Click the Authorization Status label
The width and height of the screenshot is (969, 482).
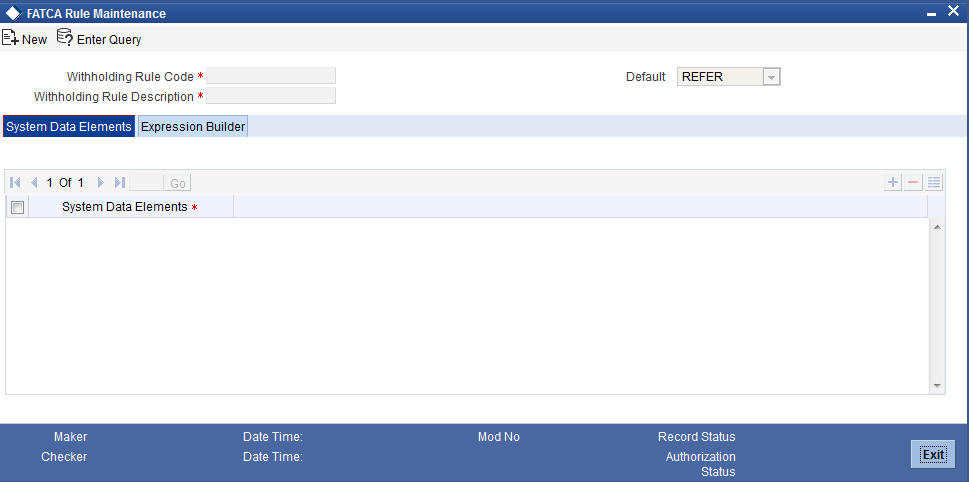tap(701, 464)
